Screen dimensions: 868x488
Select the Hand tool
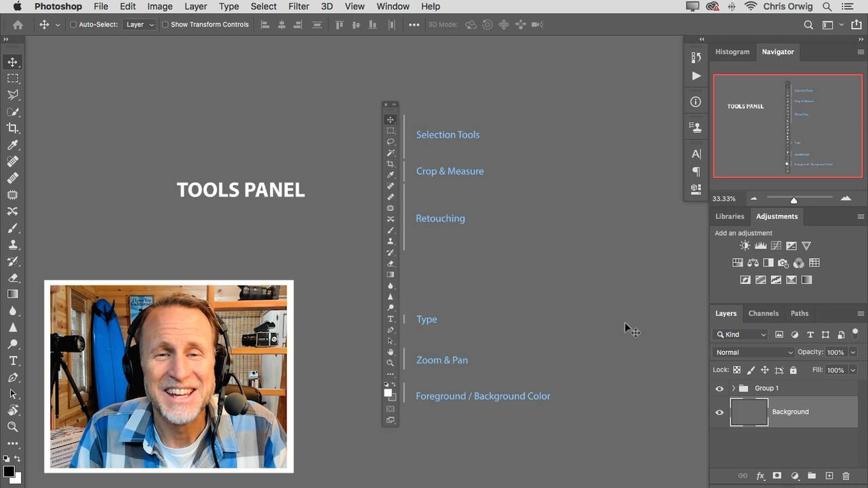coord(13,410)
